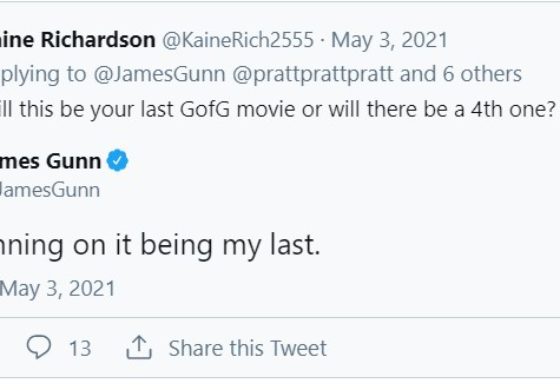Open the May 3, 2021 date beside @KaineRich2555

click(389, 40)
